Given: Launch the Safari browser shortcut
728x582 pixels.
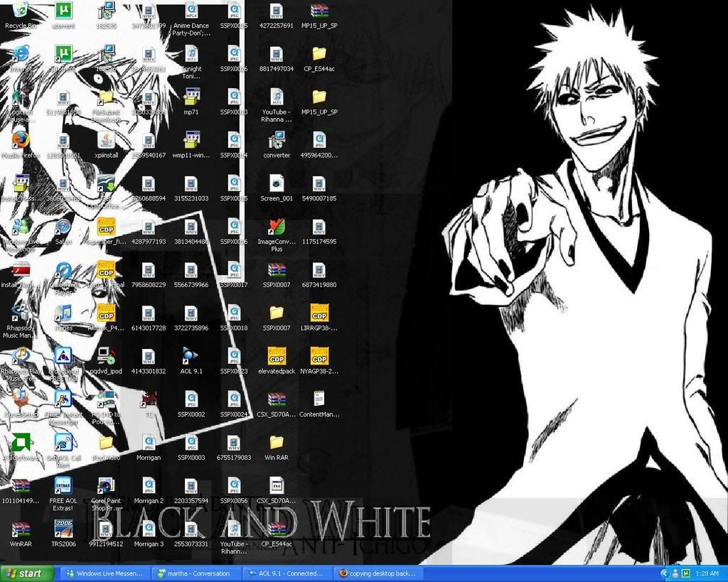Looking at the screenshot, I should coord(63,231).
